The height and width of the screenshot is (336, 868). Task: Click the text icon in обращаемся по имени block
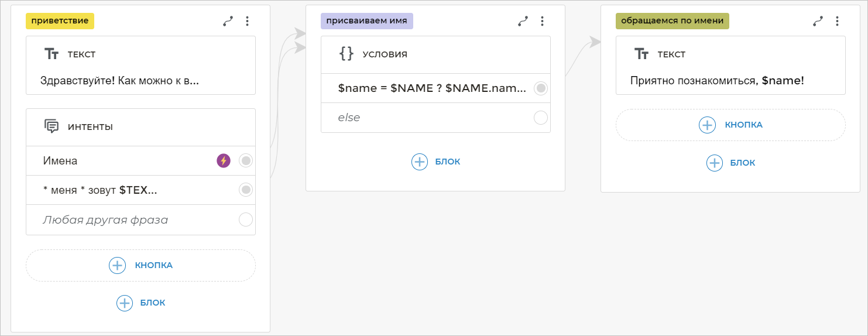point(641,54)
